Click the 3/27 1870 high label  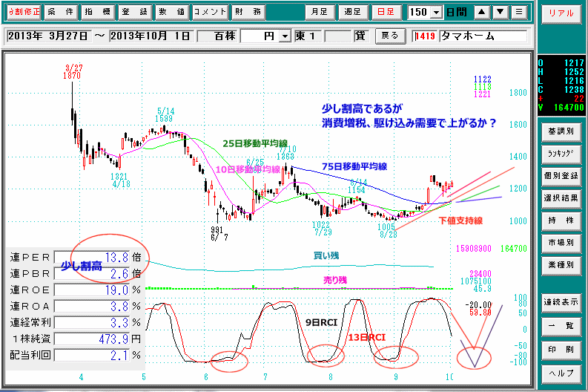73,72
